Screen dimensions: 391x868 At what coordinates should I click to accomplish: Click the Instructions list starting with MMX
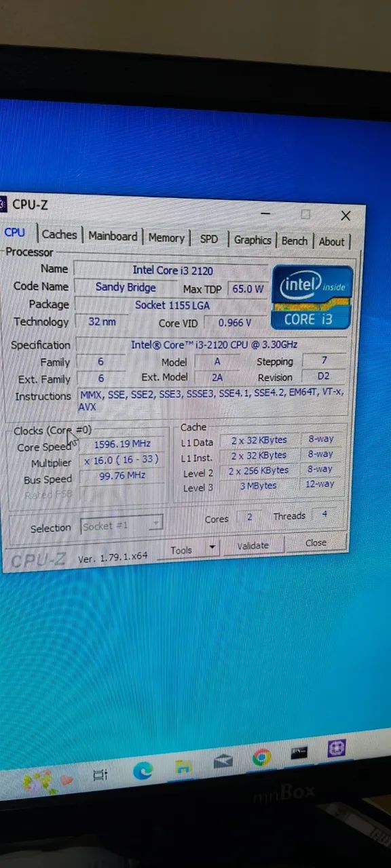212,399
